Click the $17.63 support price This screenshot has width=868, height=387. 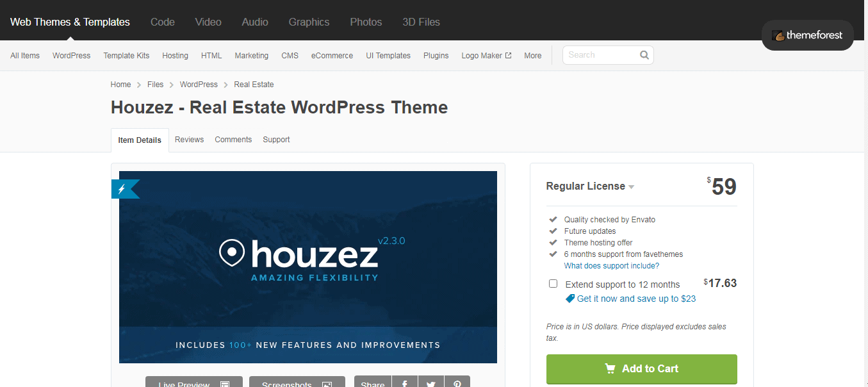[720, 283]
